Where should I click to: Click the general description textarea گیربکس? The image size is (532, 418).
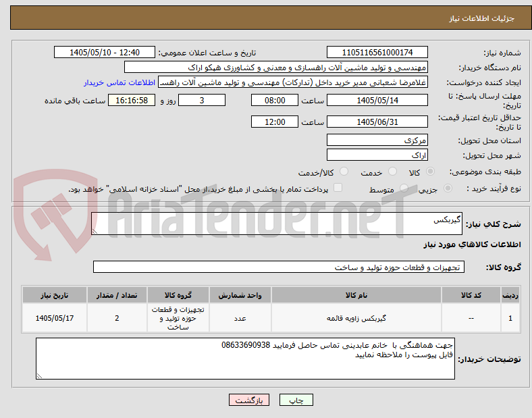click(277, 224)
